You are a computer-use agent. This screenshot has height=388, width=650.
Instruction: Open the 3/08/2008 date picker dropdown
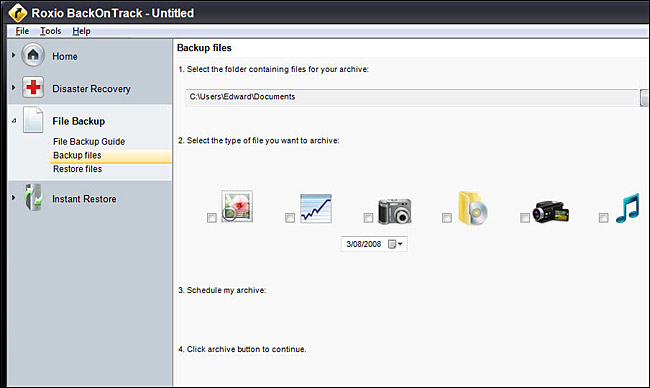click(395, 244)
